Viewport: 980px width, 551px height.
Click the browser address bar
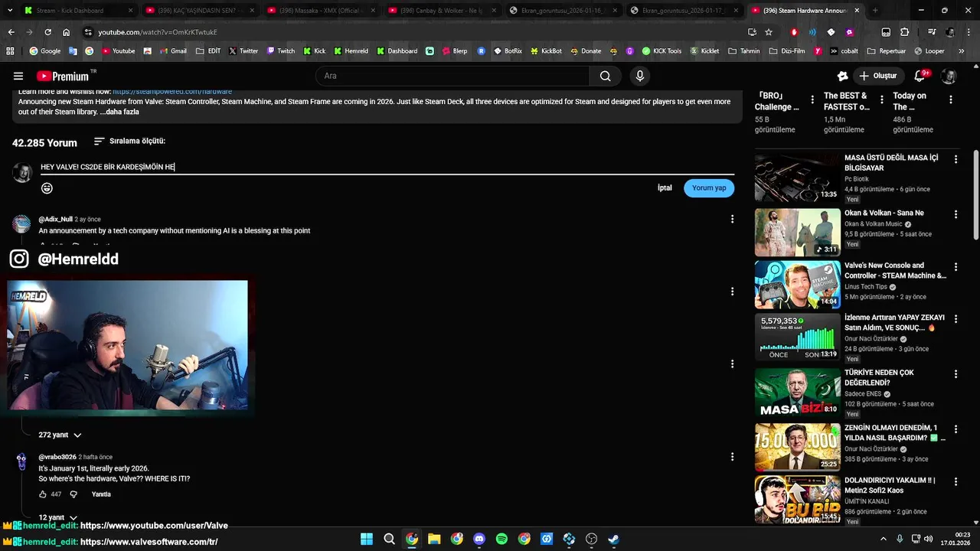click(x=413, y=32)
